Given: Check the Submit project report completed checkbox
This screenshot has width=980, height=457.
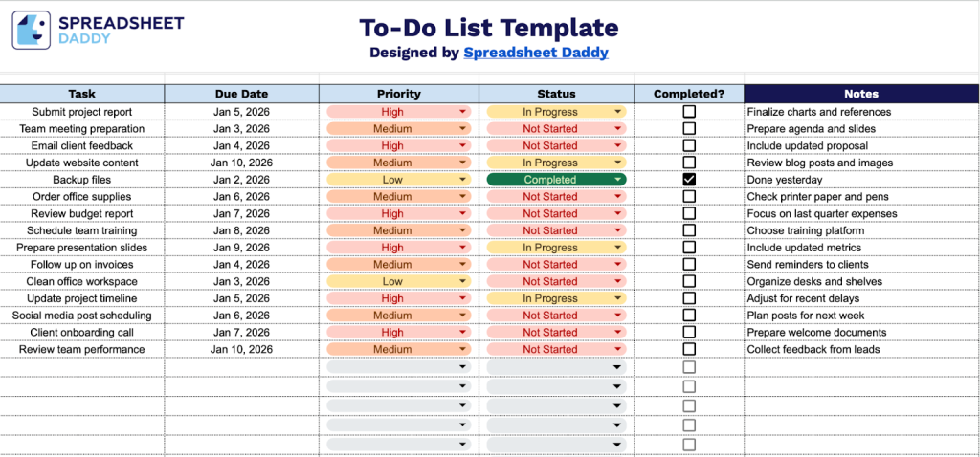Looking at the screenshot, I should (689, 112).
